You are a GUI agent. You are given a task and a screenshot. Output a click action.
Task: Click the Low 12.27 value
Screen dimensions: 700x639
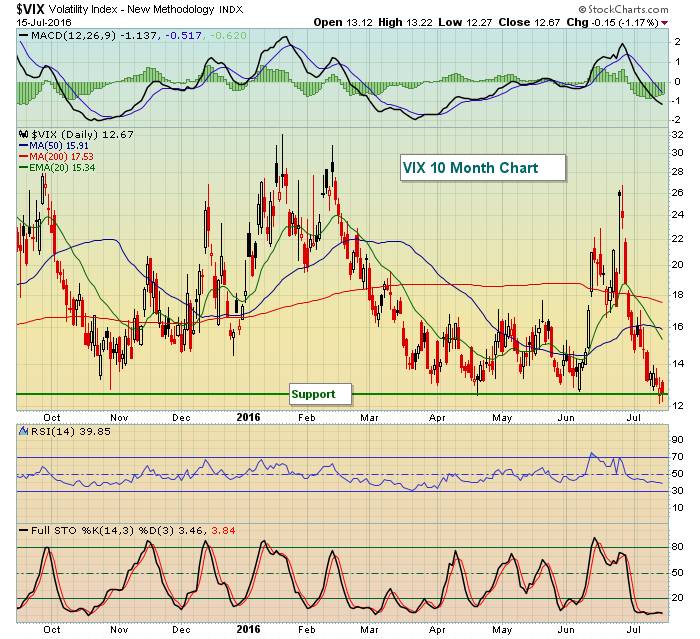click(466, 22)
